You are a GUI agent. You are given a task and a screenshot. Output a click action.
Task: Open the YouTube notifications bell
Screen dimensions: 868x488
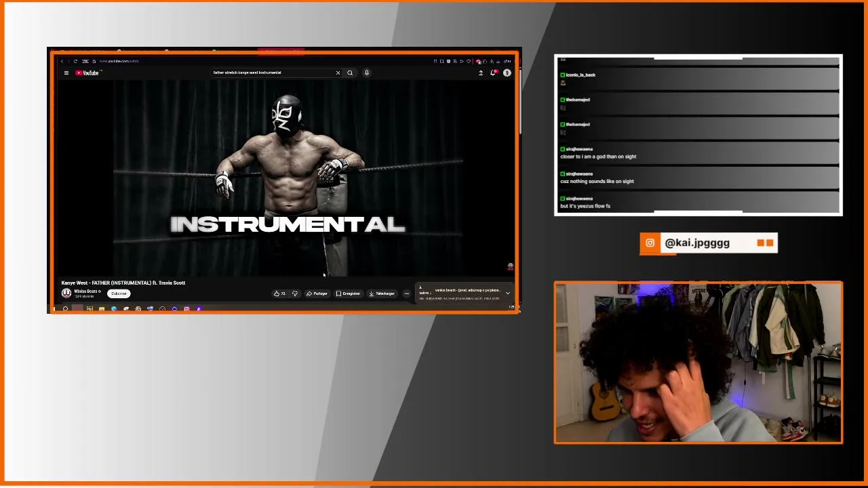(x=493, y=73)
